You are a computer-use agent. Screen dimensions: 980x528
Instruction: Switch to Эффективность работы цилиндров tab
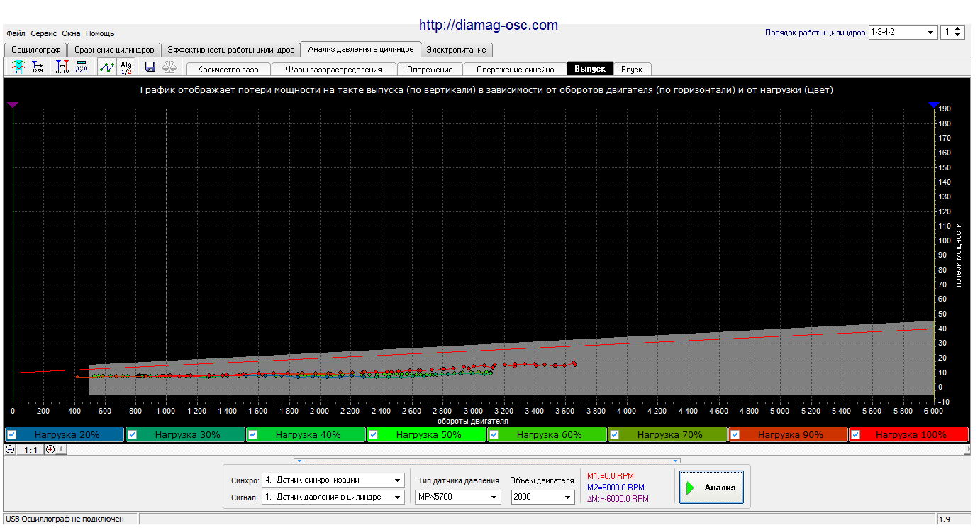[x=231, y=50]
